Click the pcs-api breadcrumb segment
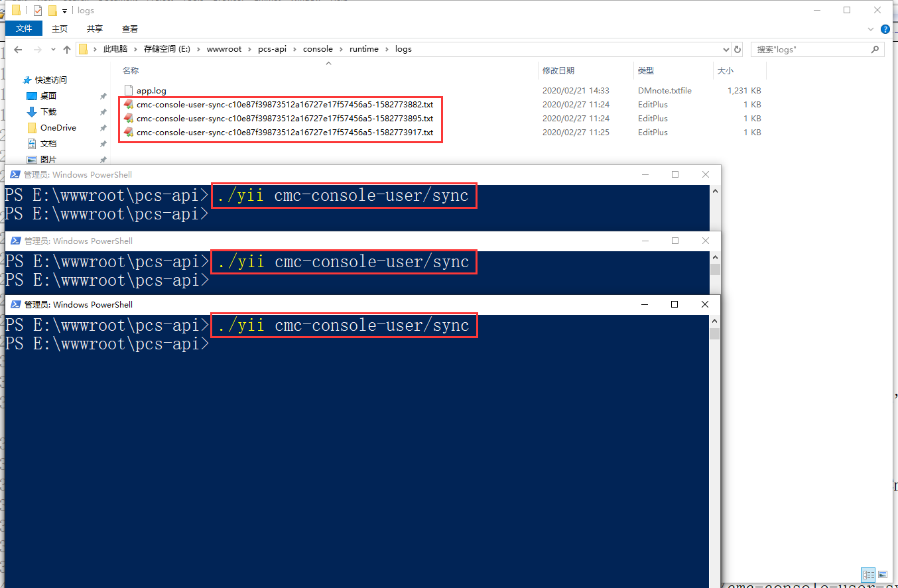898x588 pixels. pos(272,49)
